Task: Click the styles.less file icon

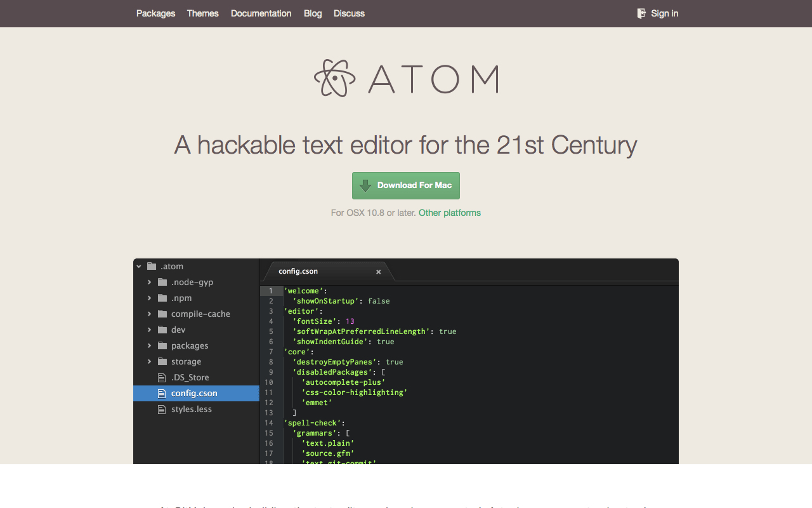Action: (162, 409)
